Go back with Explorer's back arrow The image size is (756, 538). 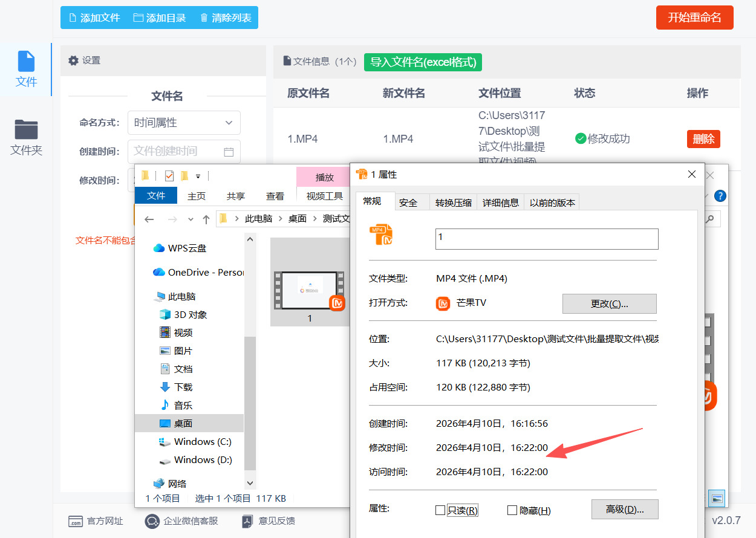coord(149,219)
